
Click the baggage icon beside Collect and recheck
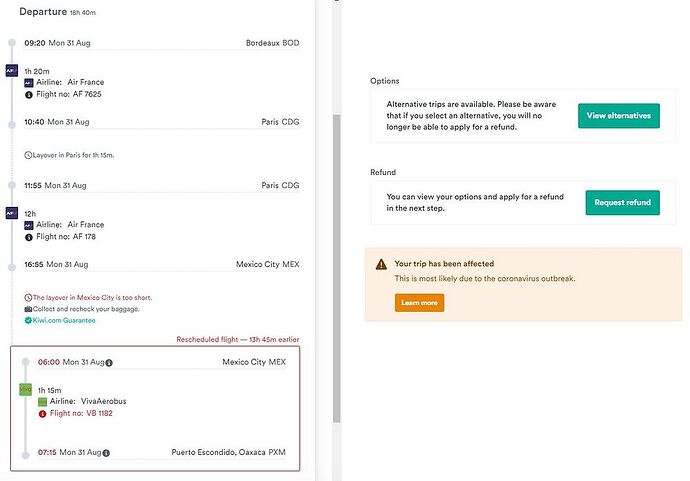(x=28, y=309)
